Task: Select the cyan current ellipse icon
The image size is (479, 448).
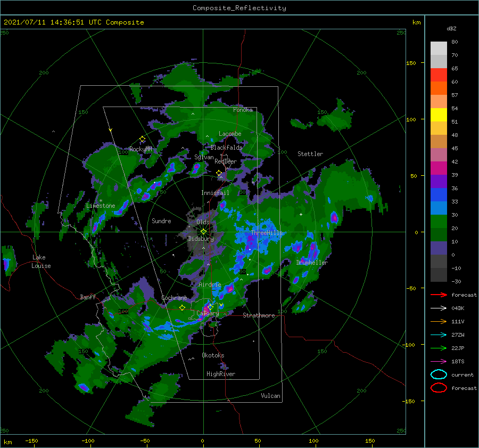Action: [x=439, y=374]
